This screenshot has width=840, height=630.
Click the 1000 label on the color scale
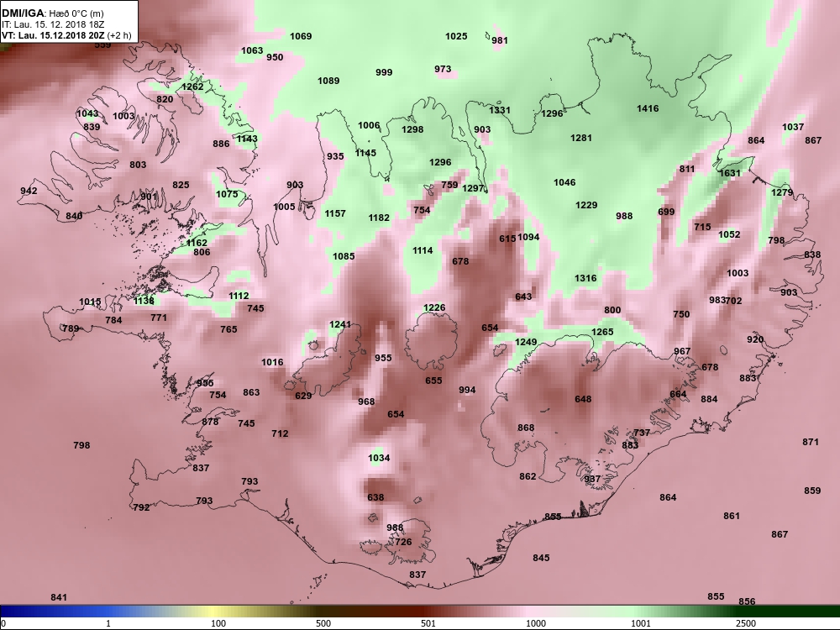pyautogui.click(x=536, y=623)
